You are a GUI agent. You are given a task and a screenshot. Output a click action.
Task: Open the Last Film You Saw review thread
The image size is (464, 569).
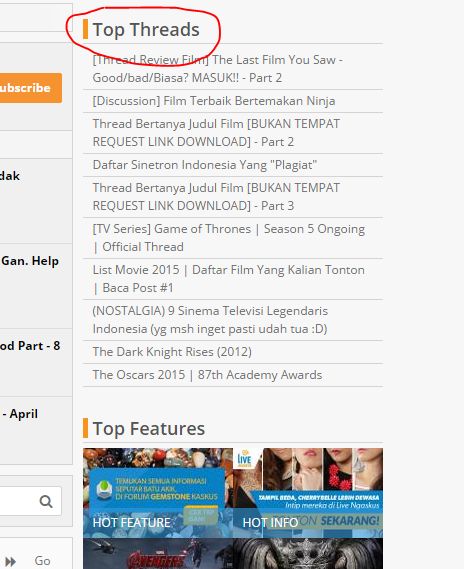click(218, 69)
